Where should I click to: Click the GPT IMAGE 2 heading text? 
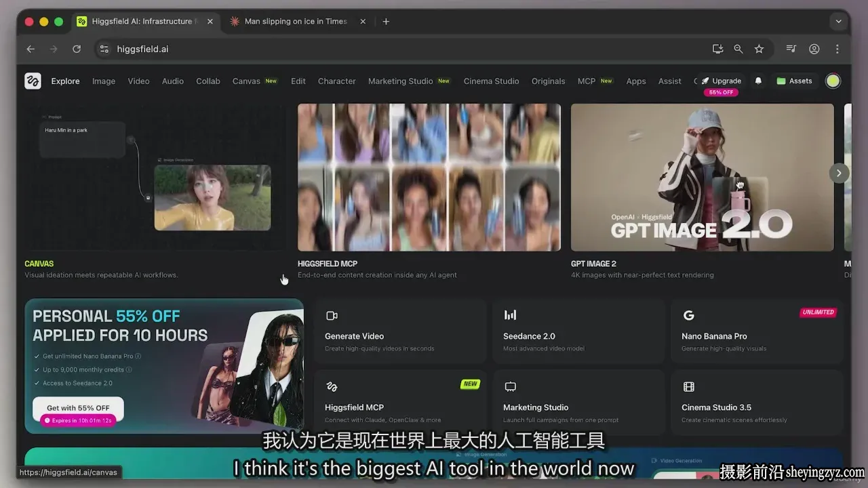pyautogui.click(x=593, y=264)
